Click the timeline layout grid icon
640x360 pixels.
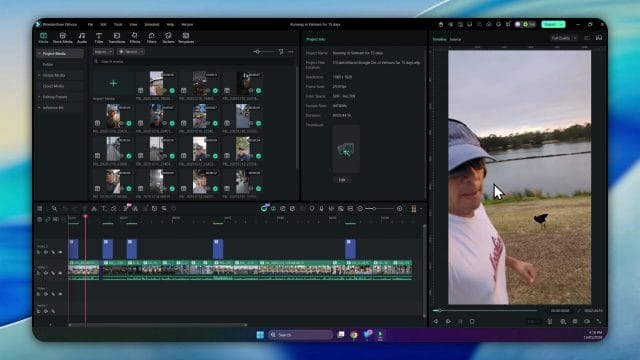point(40,209)
